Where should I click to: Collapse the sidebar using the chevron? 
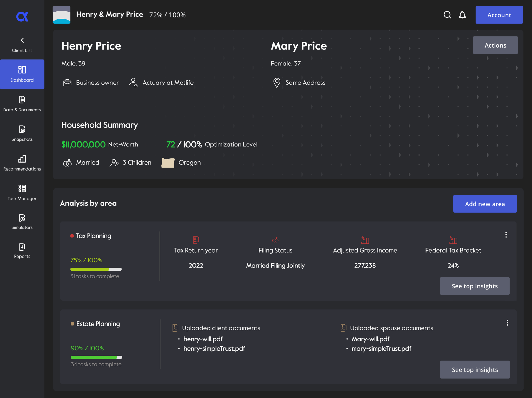click(22, 40)
